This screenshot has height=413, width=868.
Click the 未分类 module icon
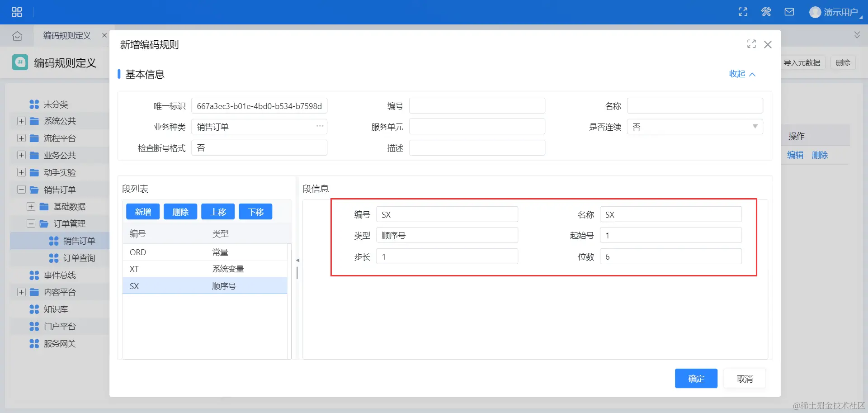(34, 104)
